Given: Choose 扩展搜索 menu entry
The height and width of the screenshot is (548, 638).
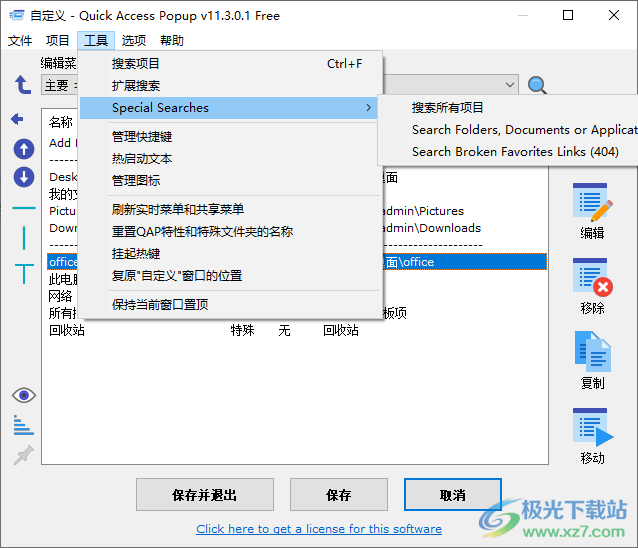Looking at the screenshot, I should click(231, 86).
